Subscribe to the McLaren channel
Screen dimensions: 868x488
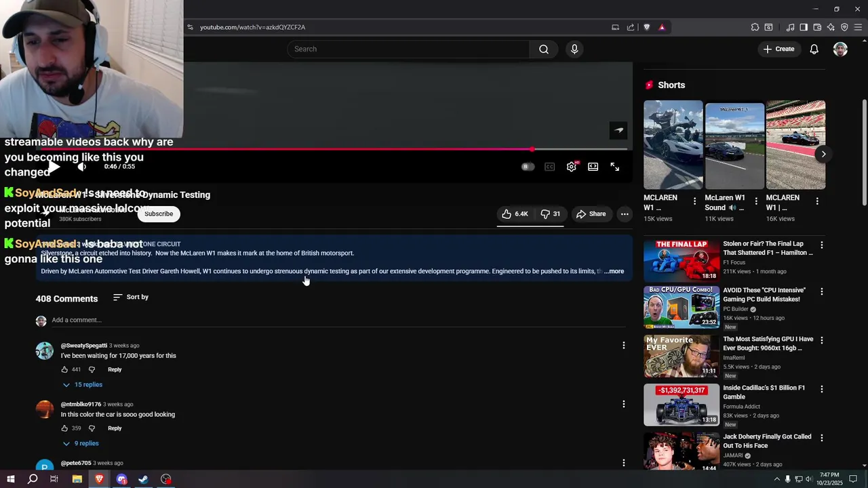pos(159,213)
